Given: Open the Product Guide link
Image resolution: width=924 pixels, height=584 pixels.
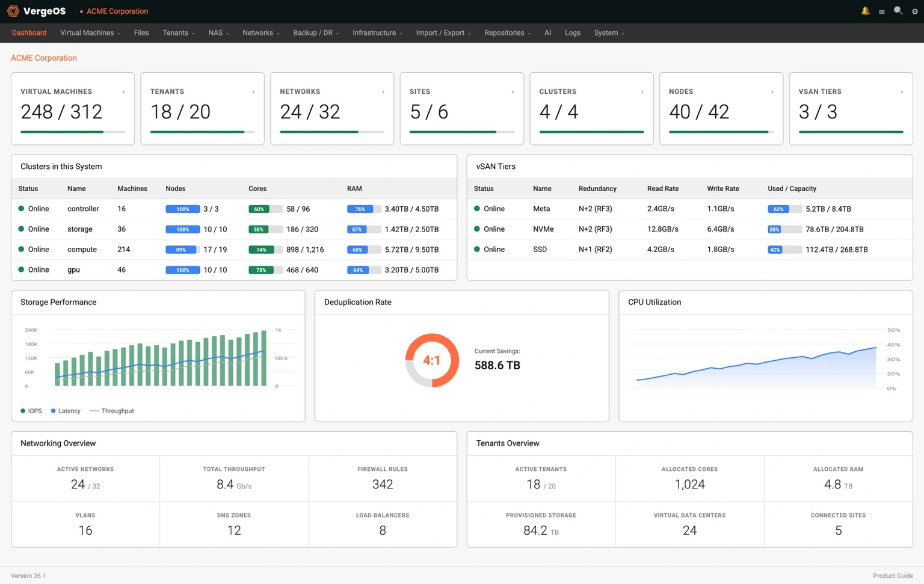Looking at the screenshot, I should point(893,576).
